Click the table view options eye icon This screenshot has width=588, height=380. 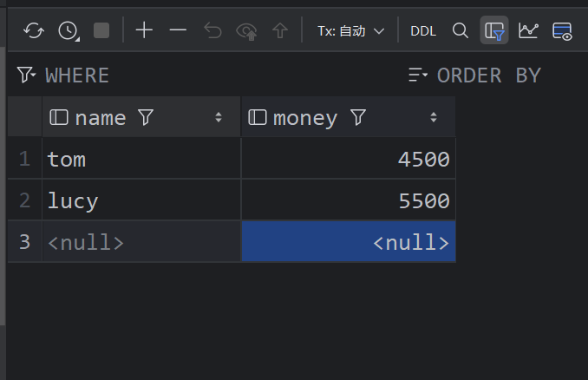562,31
